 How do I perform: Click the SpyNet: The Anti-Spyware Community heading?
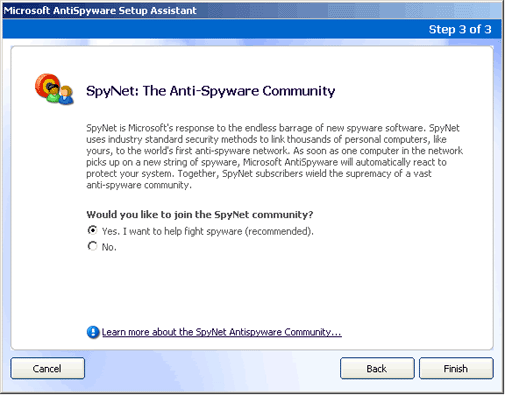211,91
